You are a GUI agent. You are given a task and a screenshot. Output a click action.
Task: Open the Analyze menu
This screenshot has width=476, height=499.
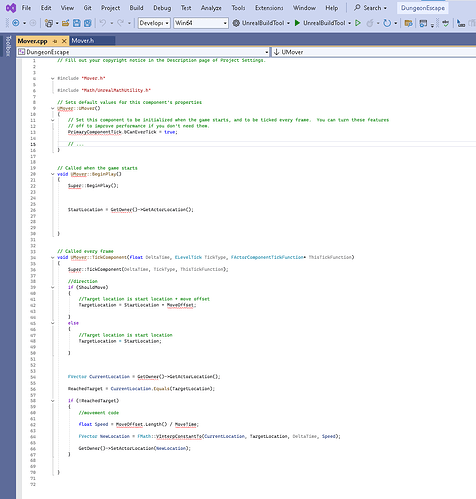[211, 8]
